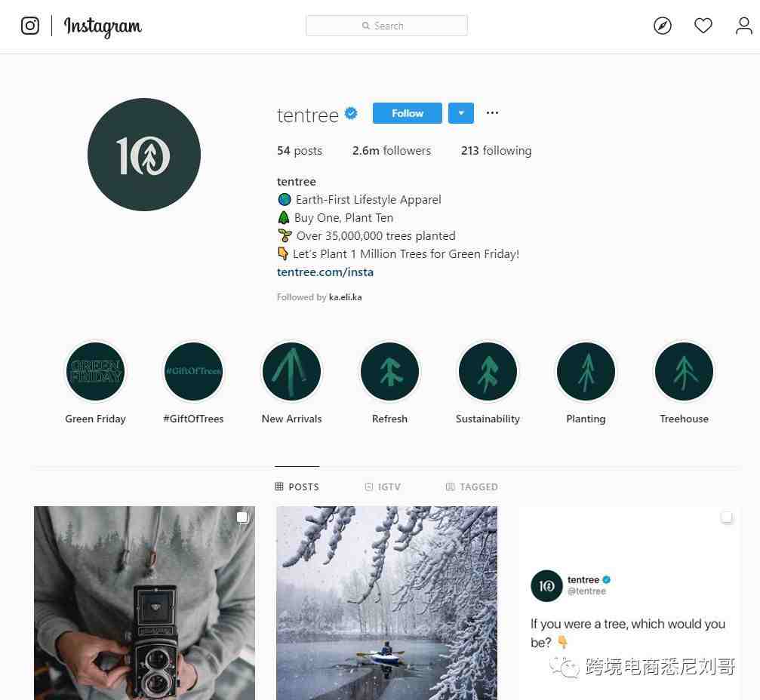
Task: Open the tentree.com/insta link
Action: (325, 272)
